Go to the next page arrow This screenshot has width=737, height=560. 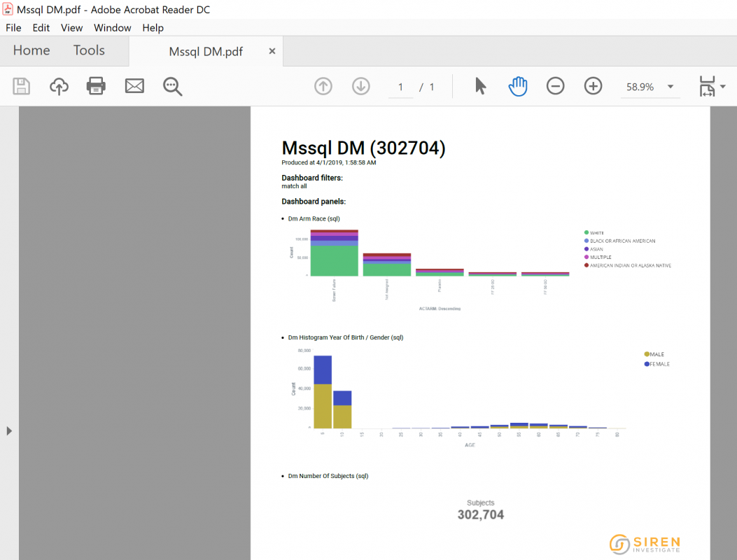(361, 87)
